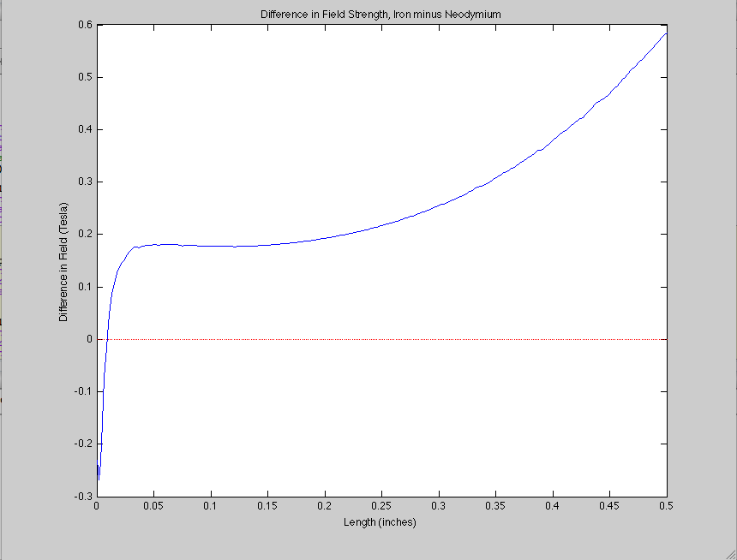
Task: Click the y-axis tick label 0.5
Action: click(83, 78)
